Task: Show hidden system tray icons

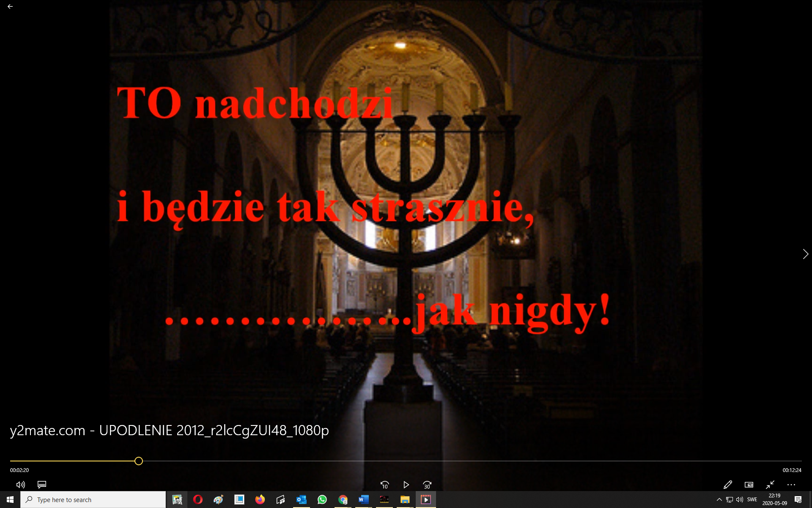Action: pos(719,500)
